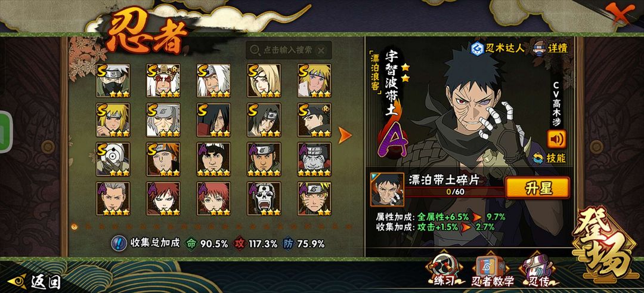This screenshot has width=644, height=293.
Task: Clear the search box with X icon
Action: pos(321,50)
